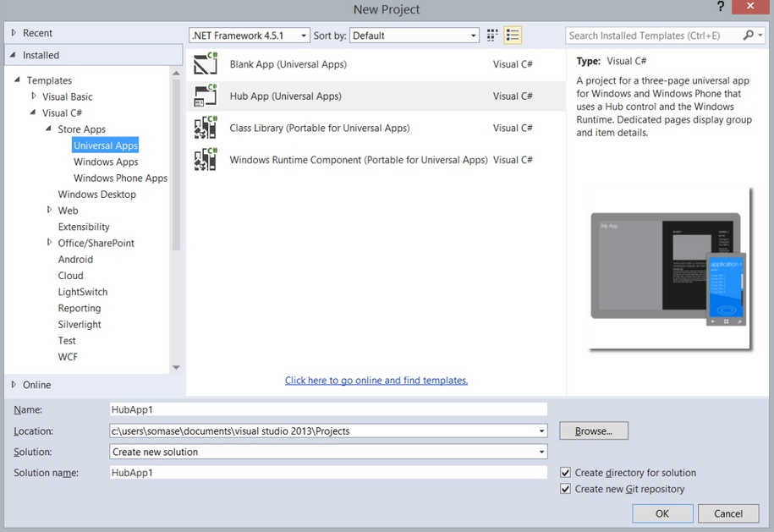Screen dimensions: 774x532
Task: Switch to small icons view
Action: 493,36
